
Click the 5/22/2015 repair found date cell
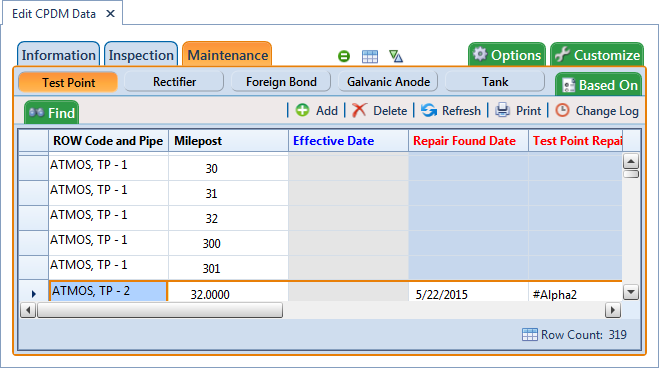pyautogui.click(x=468, y=292)
